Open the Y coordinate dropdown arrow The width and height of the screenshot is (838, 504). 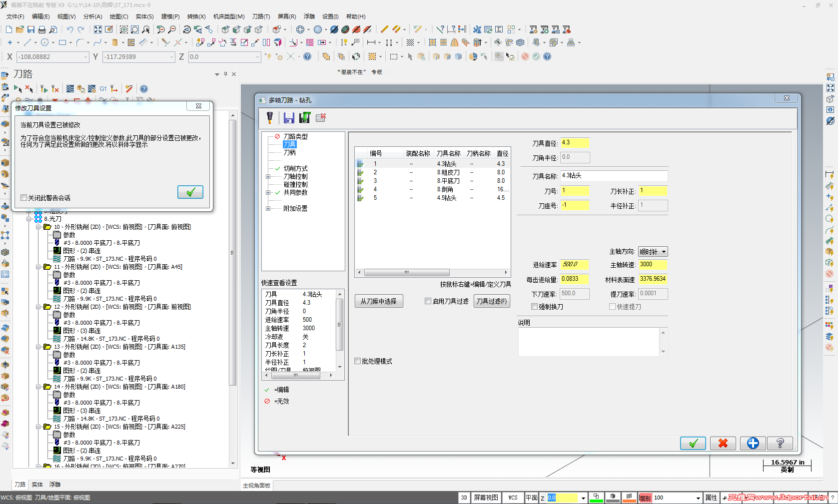click(171, 57)
